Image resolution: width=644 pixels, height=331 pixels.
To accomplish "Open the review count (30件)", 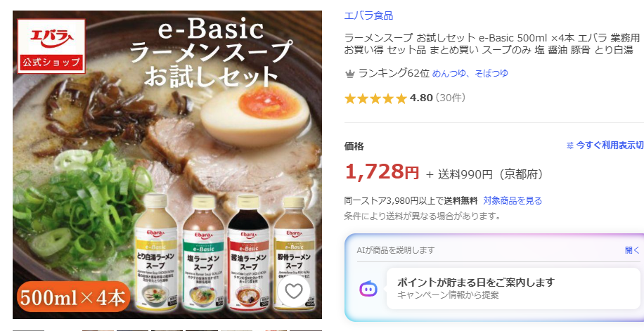I will [451, 98].
